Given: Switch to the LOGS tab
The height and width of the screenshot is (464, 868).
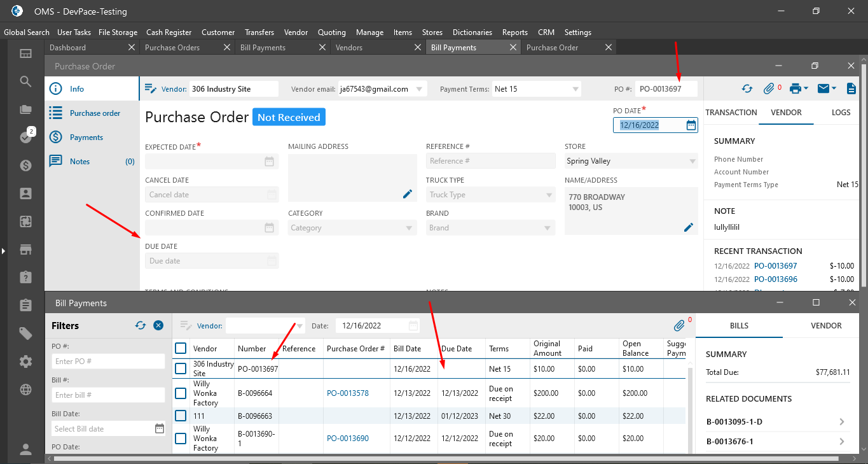Looking at the screenshot, I should tap(841, 113).
